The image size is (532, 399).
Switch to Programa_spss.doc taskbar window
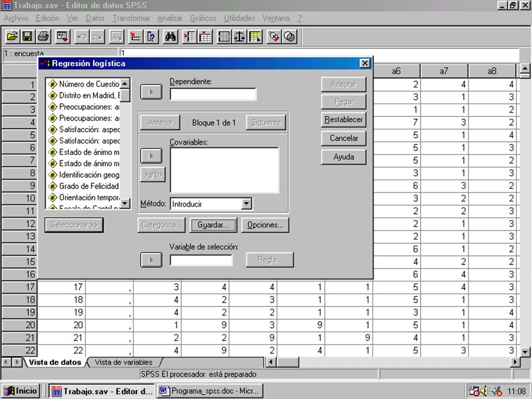coord(209,391)
